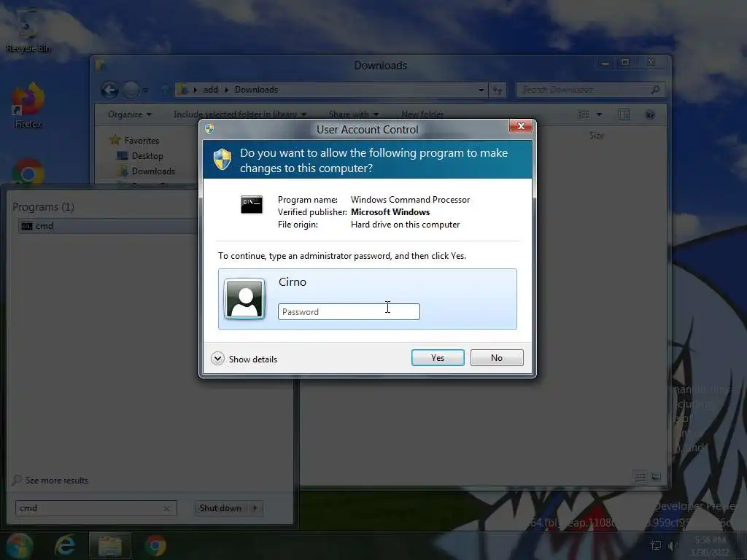
Task: Minimize the Downloads window
Action: tap(605, 63)
